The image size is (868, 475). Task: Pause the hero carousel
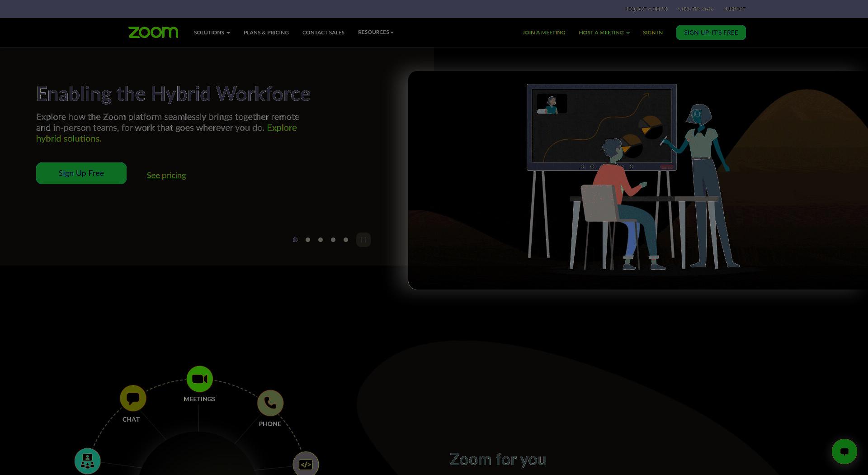(x=363, y=240)
